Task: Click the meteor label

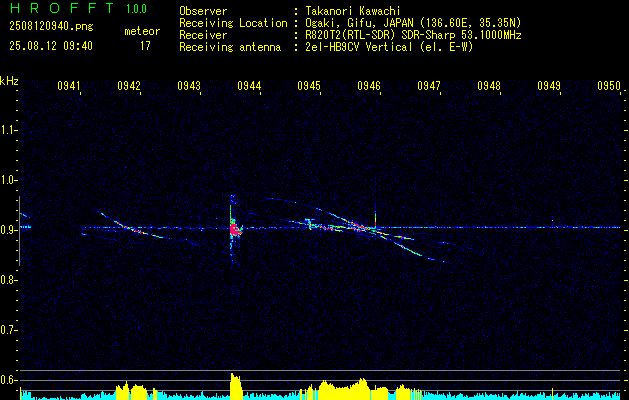Action: (x=142, y=31)
